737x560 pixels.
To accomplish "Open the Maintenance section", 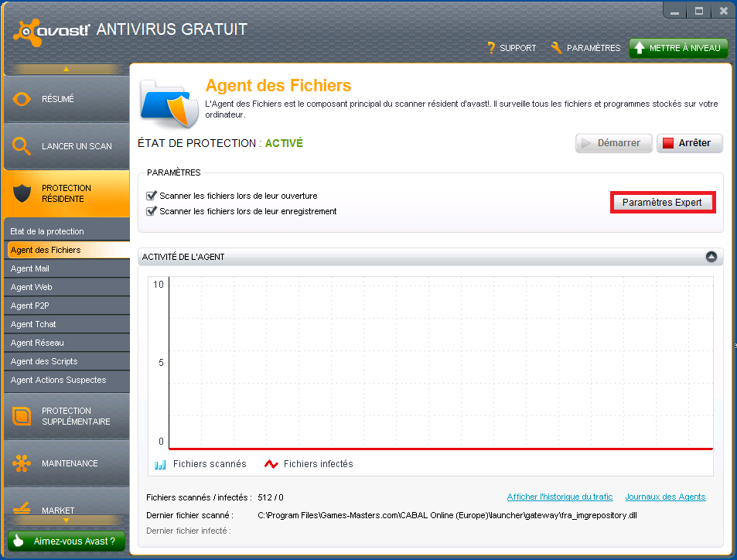I will [x=67, y=463].
